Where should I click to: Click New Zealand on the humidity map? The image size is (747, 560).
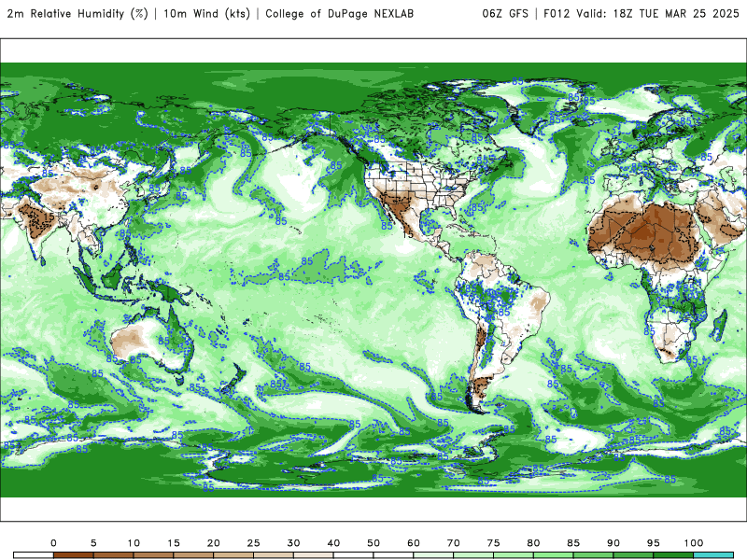tap(233, 381)
